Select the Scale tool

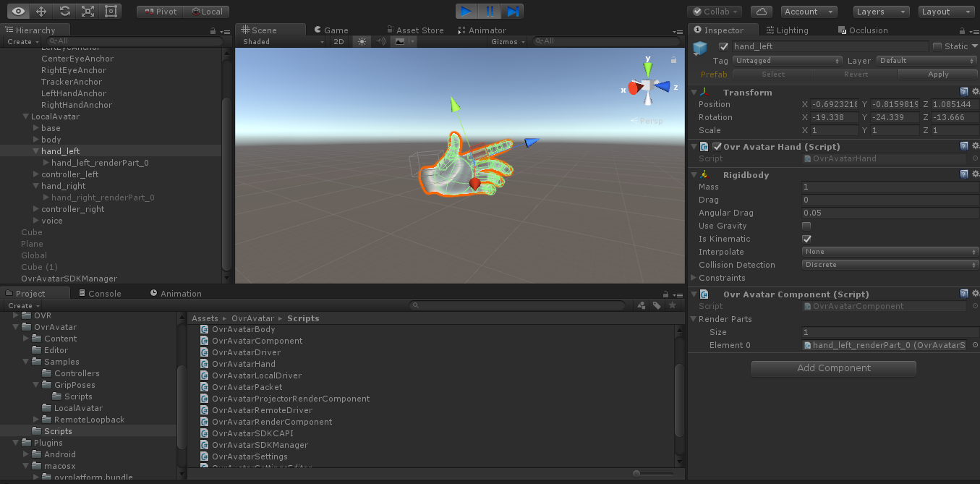click(x=88, y=11)
